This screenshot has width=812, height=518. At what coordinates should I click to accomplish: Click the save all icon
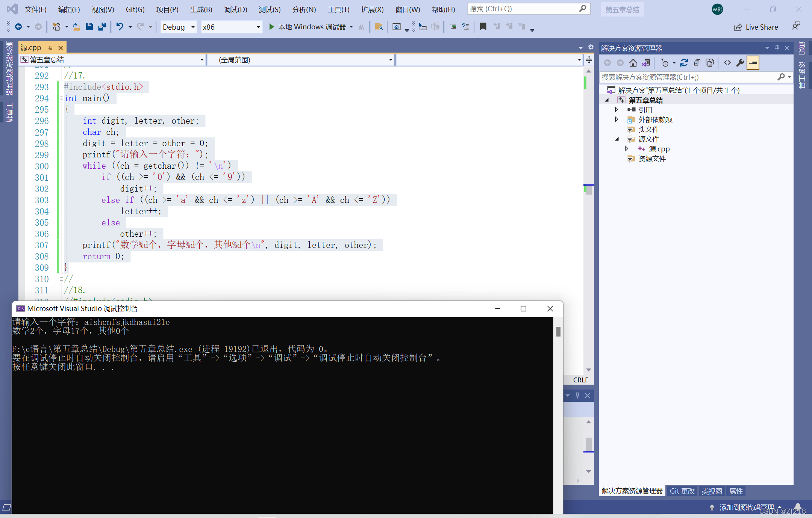click(102, 27)
